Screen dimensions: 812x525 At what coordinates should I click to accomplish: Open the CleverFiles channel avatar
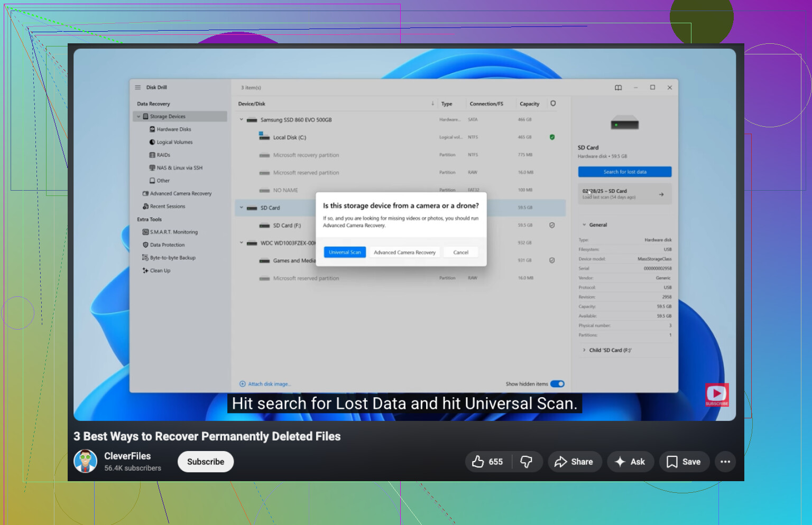click(85, 461)
